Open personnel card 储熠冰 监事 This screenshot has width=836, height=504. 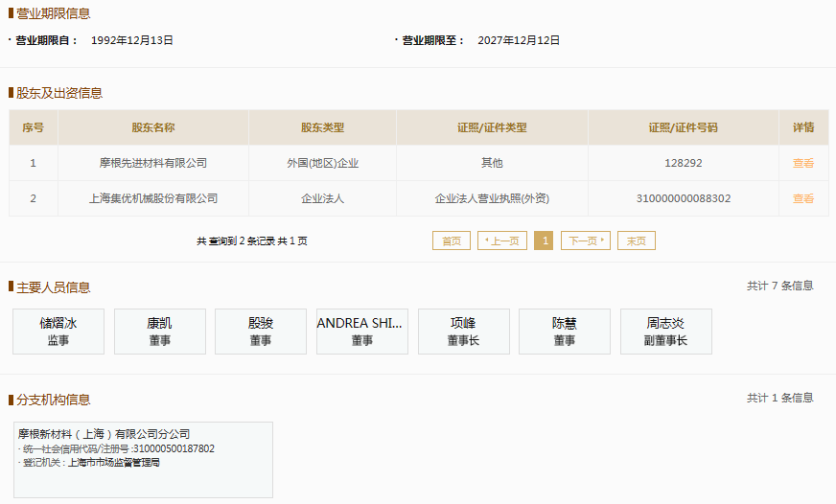(x=58, y=332)
